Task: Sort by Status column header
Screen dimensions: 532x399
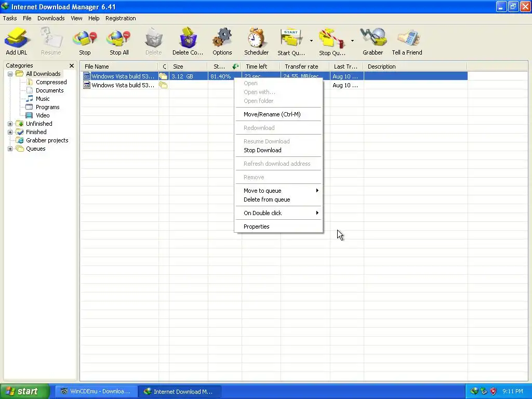Action: (x=224, y=66)
